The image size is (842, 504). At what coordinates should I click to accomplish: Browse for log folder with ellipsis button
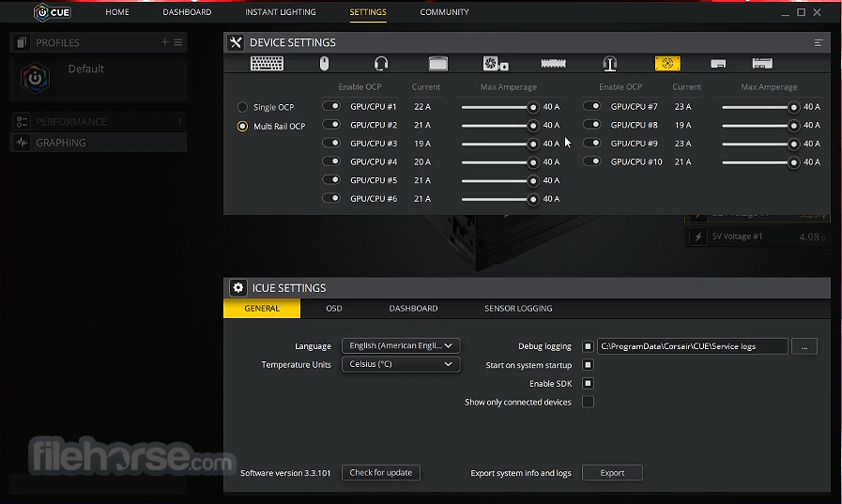[804, 346]
